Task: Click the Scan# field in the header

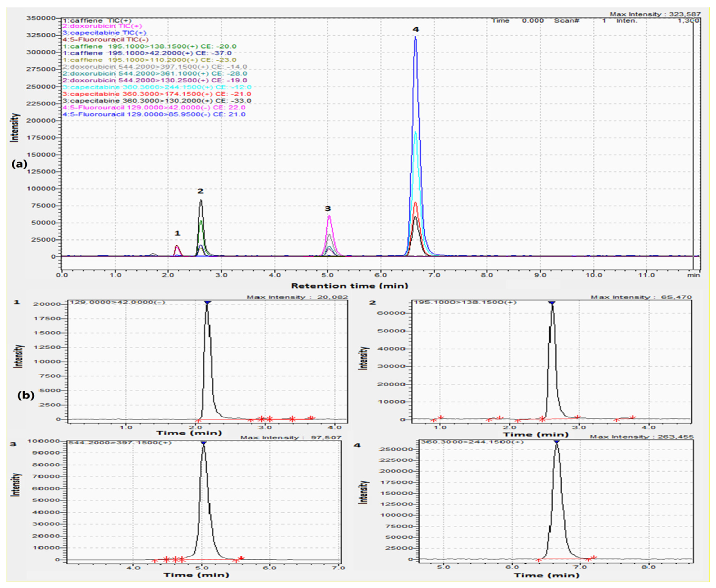Action: pyautogui.click(x=566, y=21)
